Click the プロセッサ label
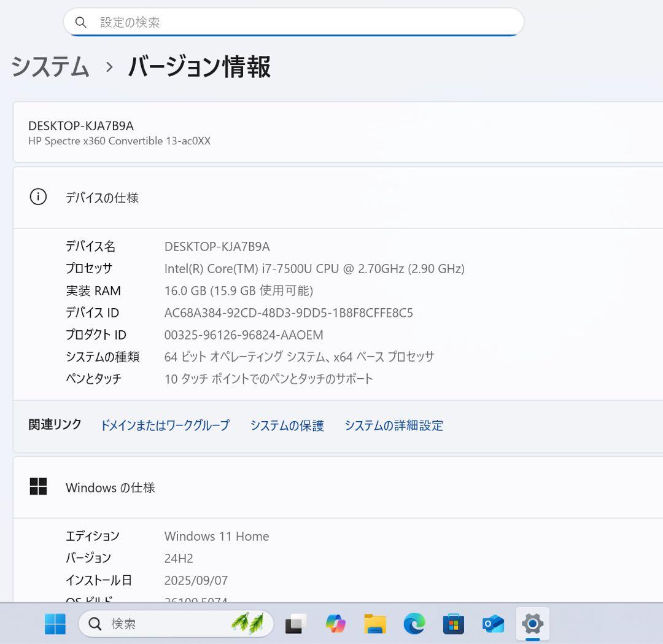Viewport: 663px width, 644px height. [89, 268]
